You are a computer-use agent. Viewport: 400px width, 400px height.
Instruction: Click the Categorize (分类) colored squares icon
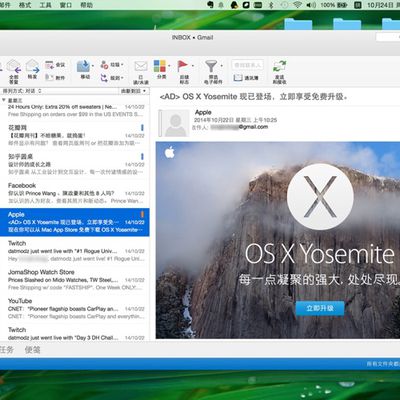coord(160,66)
